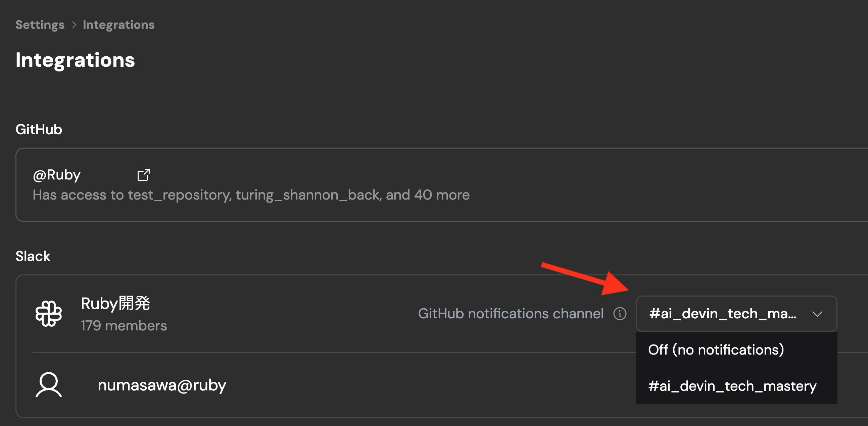Click the Slack section heading
The height and width of the screenshot is (426, 868).
pos(33,256)
